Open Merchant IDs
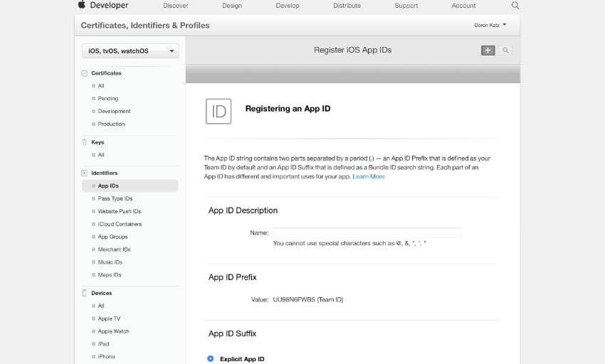 click(114, 250)
